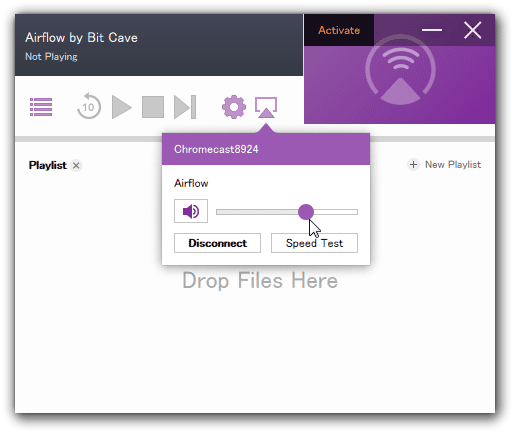Image resolution: width=514 pixels, height=435 pixels.
Task: Close the Airflow window
Action: [x=472, y=30]
